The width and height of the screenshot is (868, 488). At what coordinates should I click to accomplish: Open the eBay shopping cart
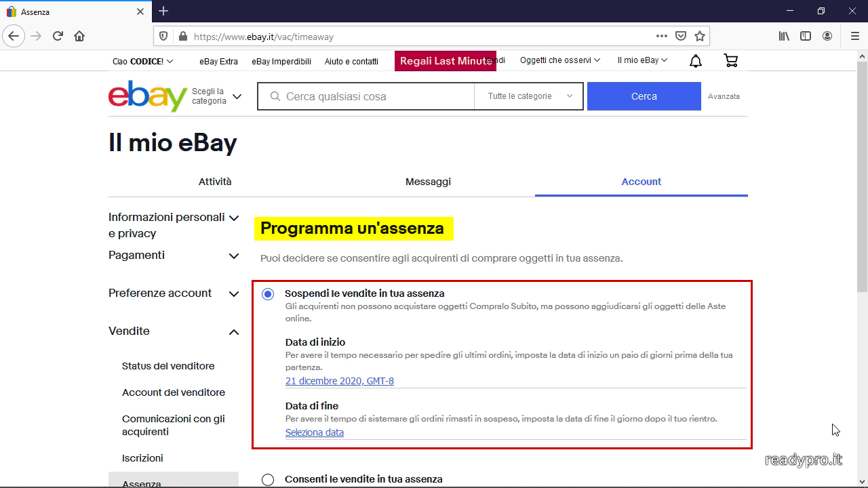tap(731, 61)
